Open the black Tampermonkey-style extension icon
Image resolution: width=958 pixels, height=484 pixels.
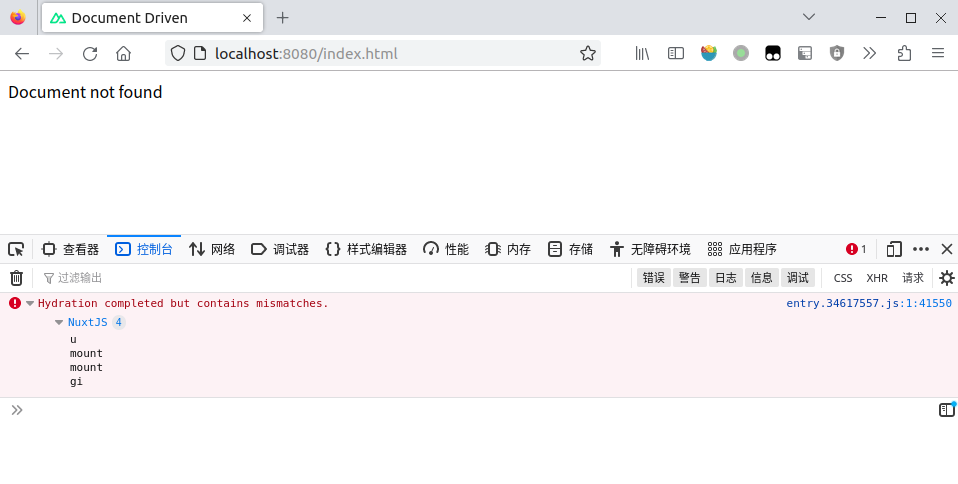[773, 54]
